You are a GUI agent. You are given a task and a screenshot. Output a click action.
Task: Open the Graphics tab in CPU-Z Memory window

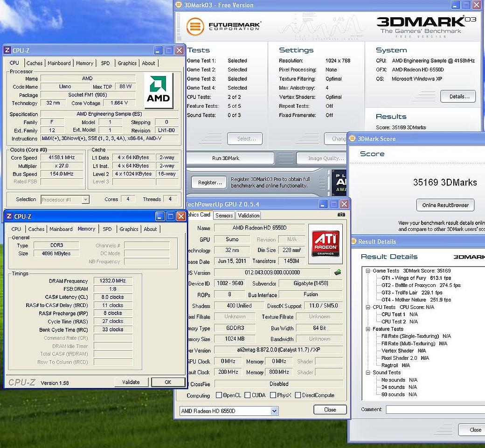coord(129,229)
